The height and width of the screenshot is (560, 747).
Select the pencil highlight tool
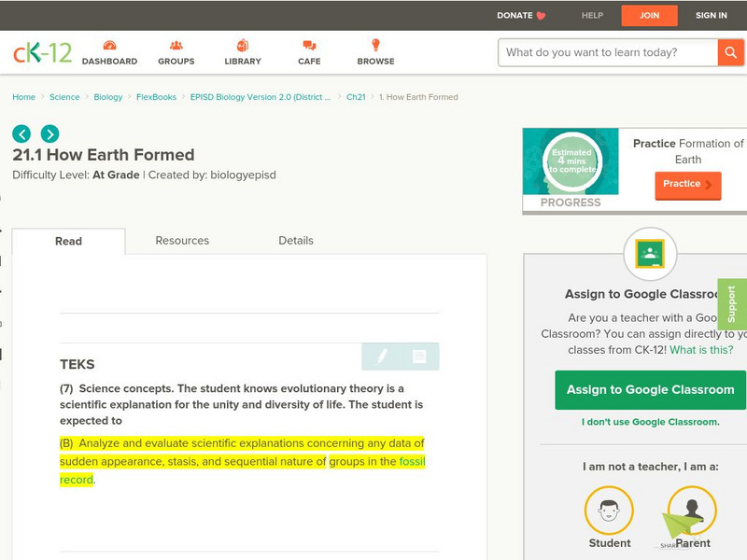(x=382, y=357)
